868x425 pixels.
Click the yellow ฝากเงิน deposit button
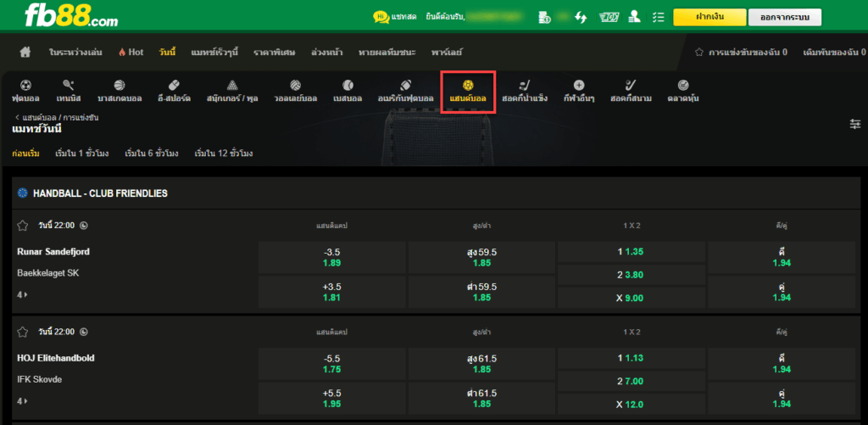point(709,17)
